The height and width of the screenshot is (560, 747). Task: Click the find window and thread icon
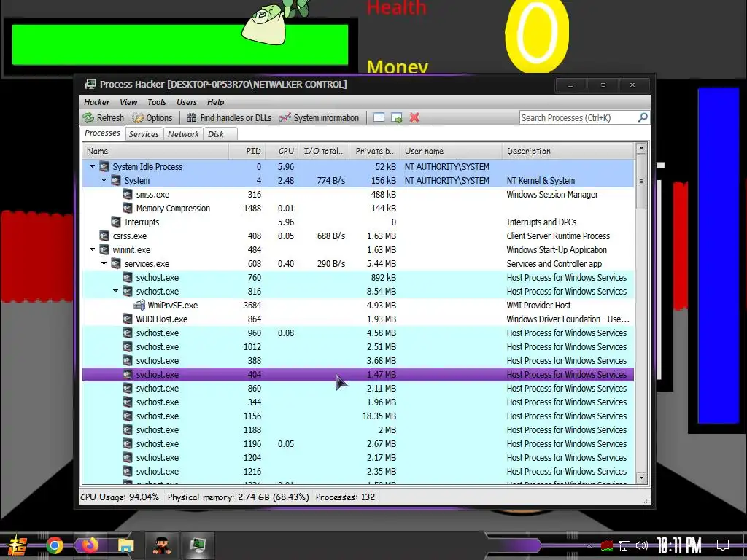(x=396, y=117)
